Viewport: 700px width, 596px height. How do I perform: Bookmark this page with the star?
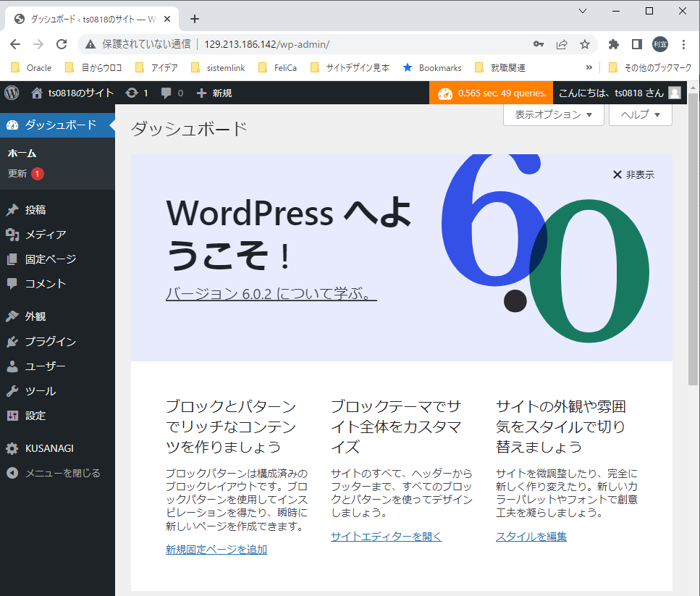point(584,43)
